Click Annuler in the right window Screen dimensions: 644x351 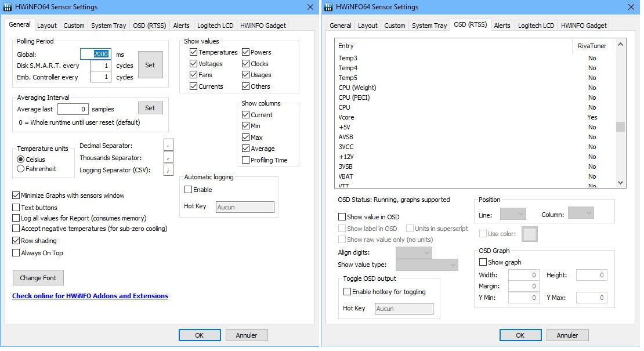[x=567, y=335]
